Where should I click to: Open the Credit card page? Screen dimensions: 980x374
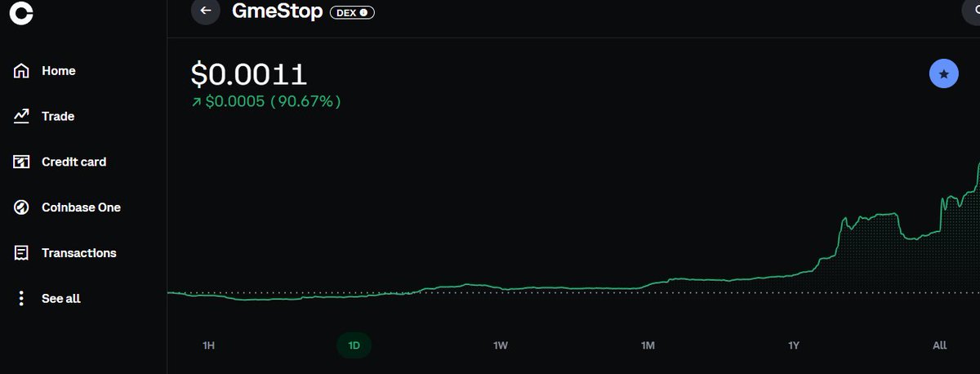coord(73,162)
